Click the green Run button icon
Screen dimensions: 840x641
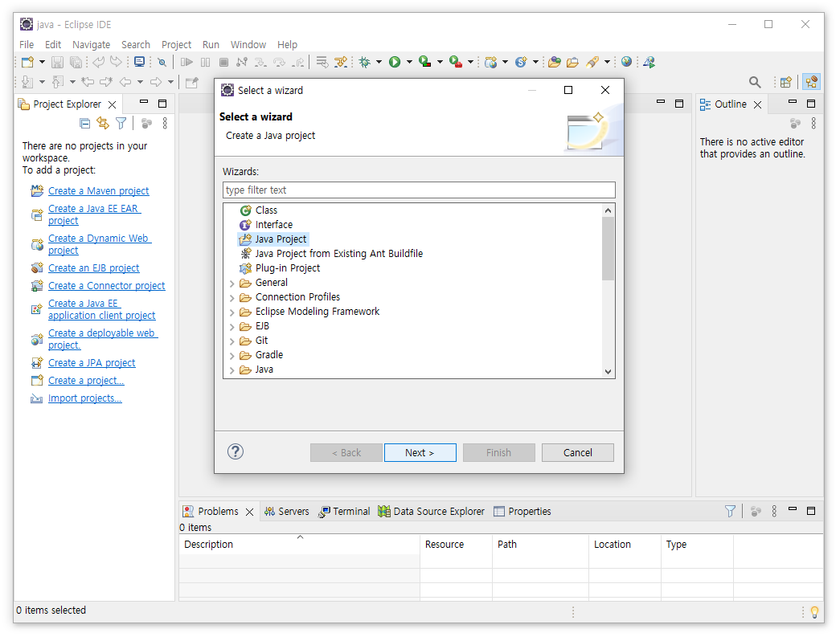(395, 62)
